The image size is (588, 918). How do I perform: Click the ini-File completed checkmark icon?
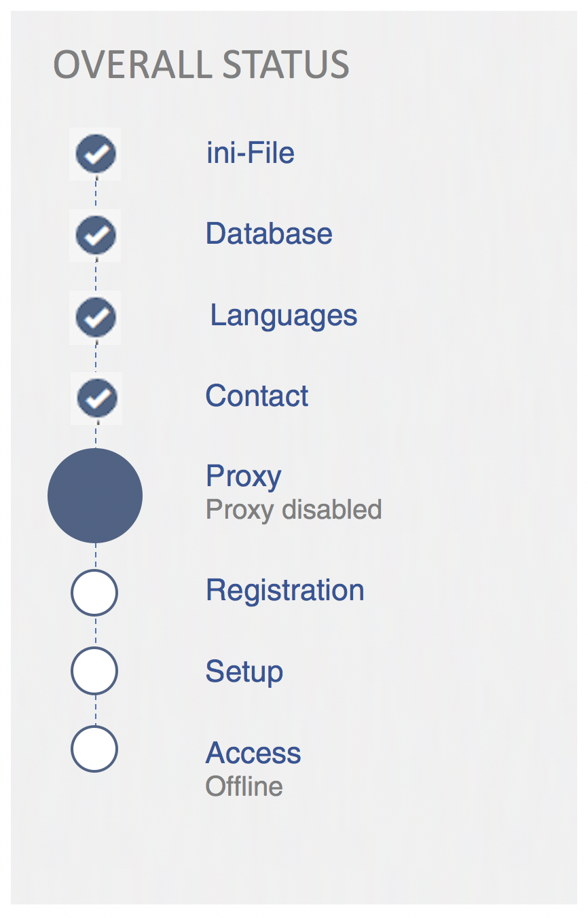tap(96, 154)
